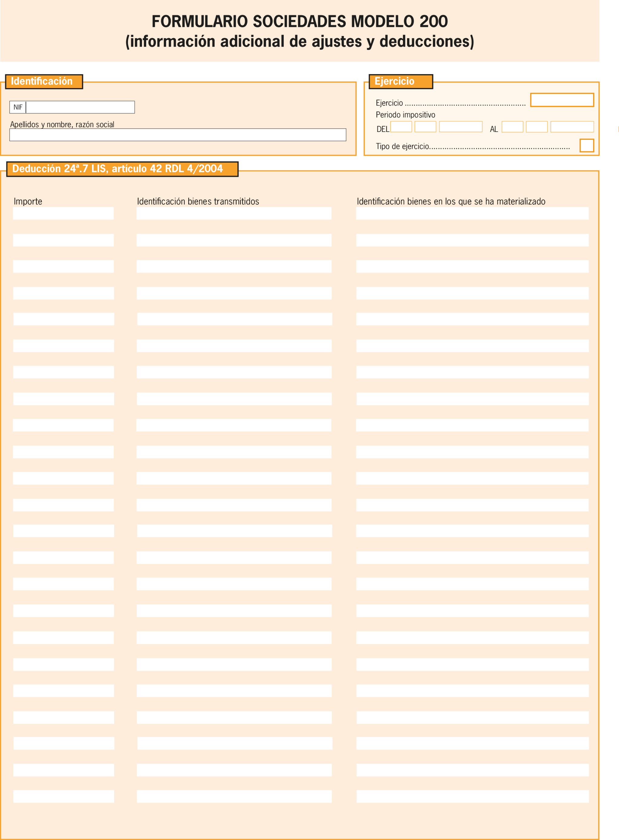Click the 'Identificación' section header
This screenshot has width=619, height=840.
click(44, 81)
